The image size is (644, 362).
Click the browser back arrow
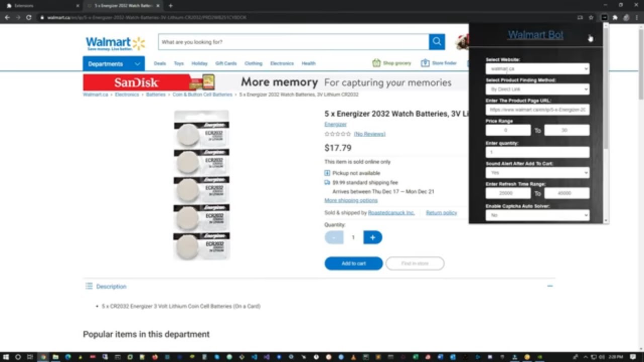click(x=7, y=18)
